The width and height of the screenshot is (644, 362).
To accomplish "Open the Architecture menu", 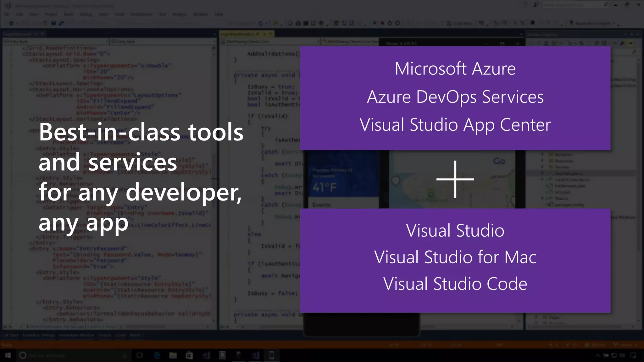I will tap(141, 14).
